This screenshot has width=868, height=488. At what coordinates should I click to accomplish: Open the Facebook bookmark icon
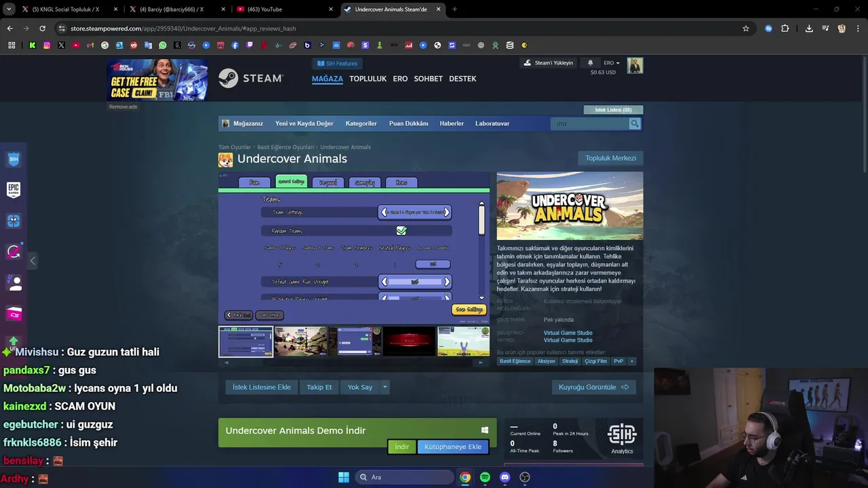click(235, 45)
